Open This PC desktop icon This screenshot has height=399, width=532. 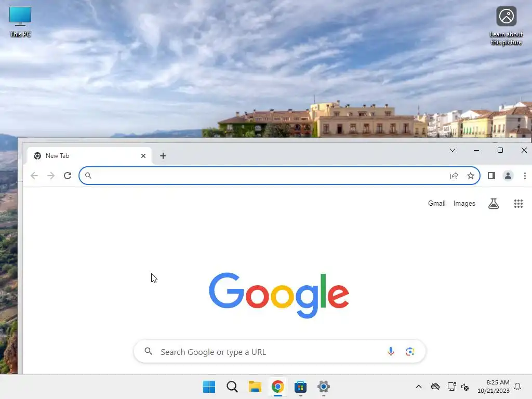20,22
